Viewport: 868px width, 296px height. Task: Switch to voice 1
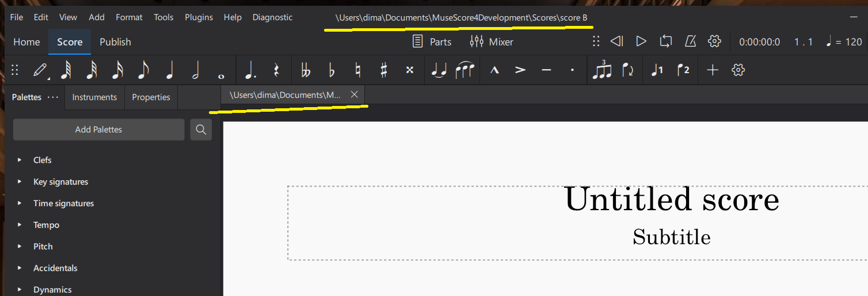[x=657, y=70]
